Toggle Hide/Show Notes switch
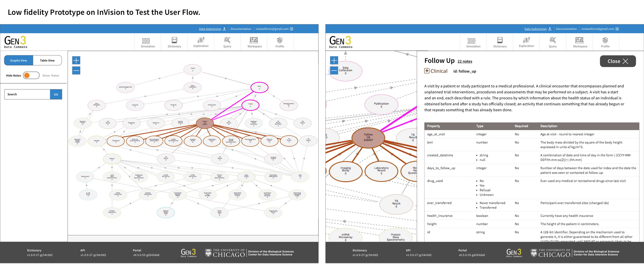This screenshot has width=644, height=264. coord(31,75)
